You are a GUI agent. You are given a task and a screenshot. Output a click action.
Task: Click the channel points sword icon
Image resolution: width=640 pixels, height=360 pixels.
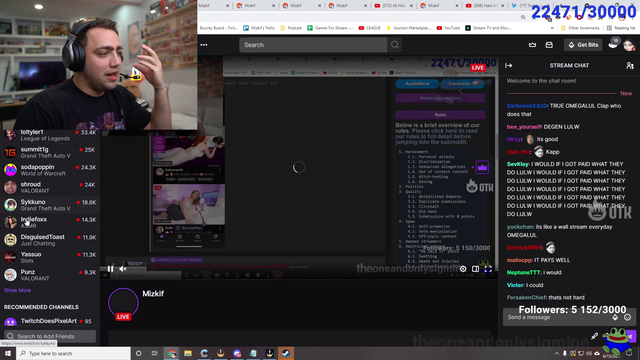(594, 336)
